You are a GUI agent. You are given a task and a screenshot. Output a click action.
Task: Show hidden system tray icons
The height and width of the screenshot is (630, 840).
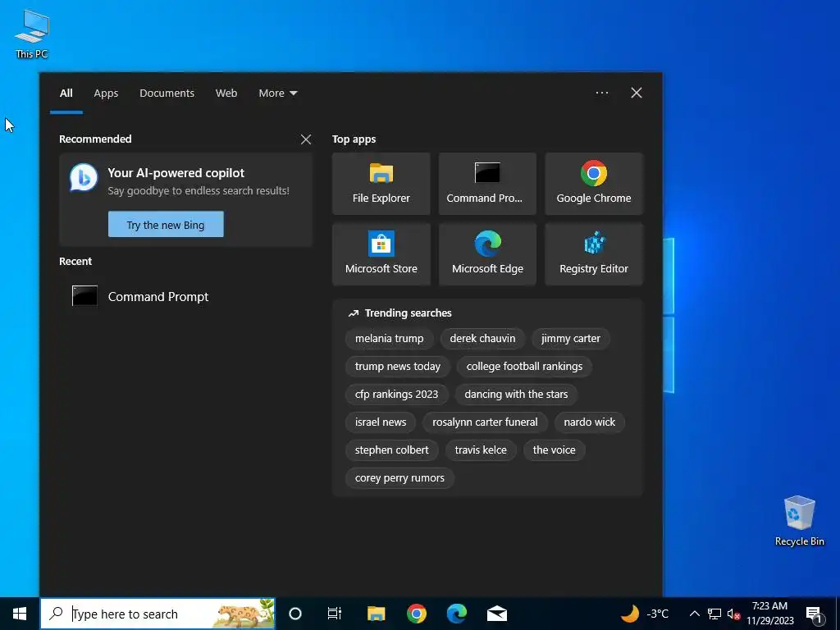point(694,614)
